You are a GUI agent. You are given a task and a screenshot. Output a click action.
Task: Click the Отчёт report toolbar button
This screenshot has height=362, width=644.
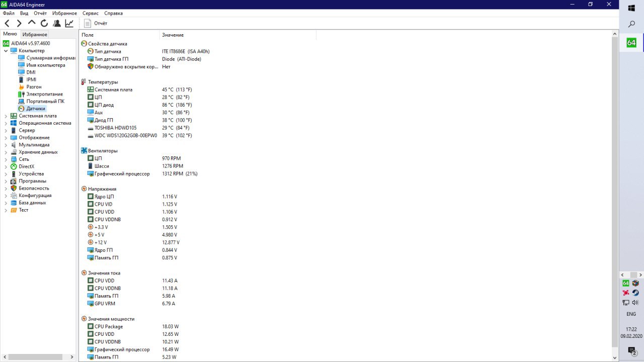(x=96, y=23)
